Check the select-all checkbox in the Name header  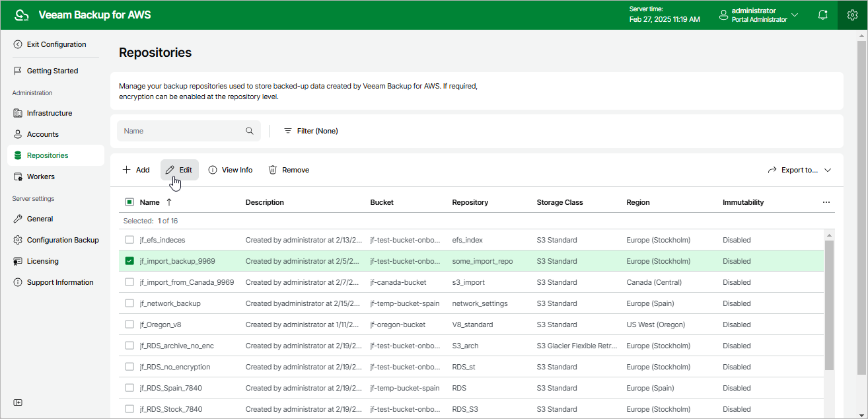[129, 202]
